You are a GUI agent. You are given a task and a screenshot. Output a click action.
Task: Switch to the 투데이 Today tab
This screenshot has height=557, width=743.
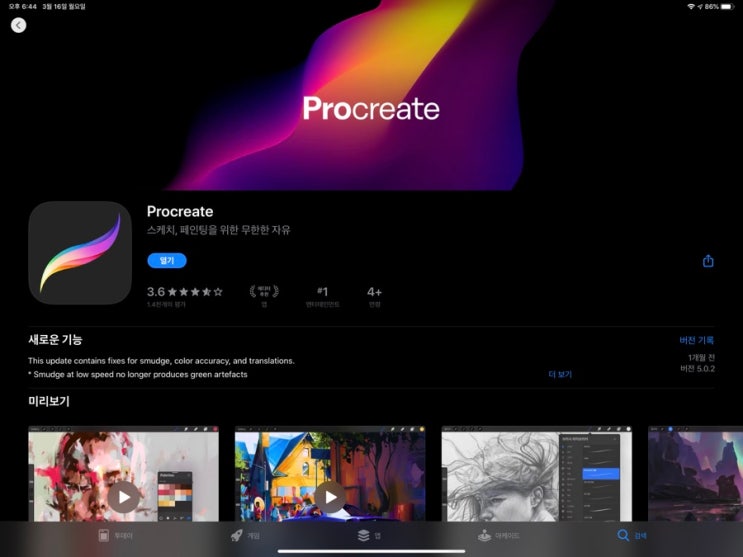click(x=115, y=536)
